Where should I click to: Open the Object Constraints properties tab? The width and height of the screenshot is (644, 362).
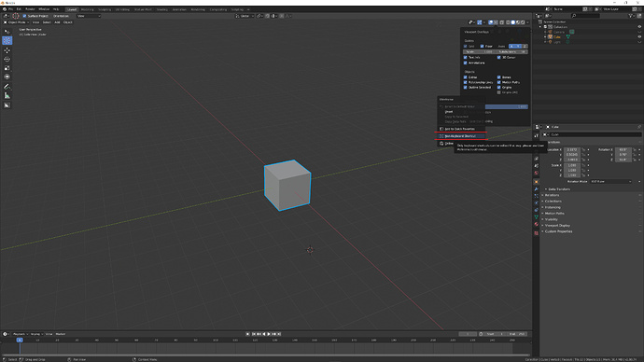[x=537, y=210]
